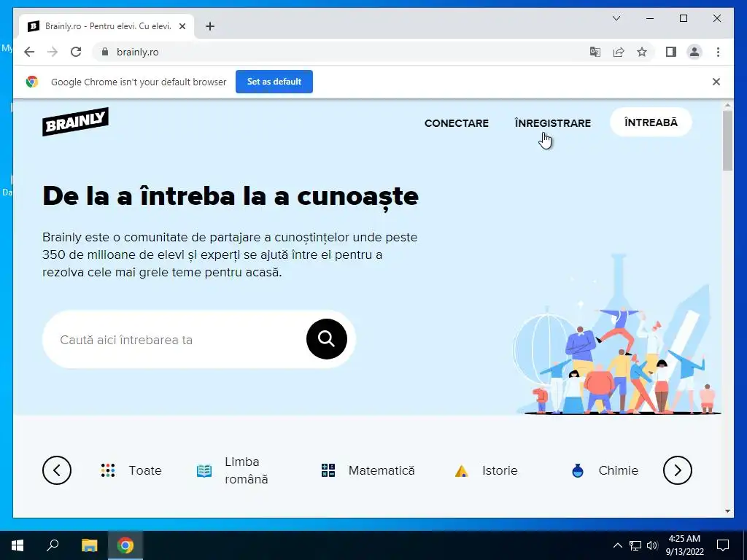Click the Set as default button
Image resolution: width=747 pixels, height=560 pixels.
click(274, 82)
